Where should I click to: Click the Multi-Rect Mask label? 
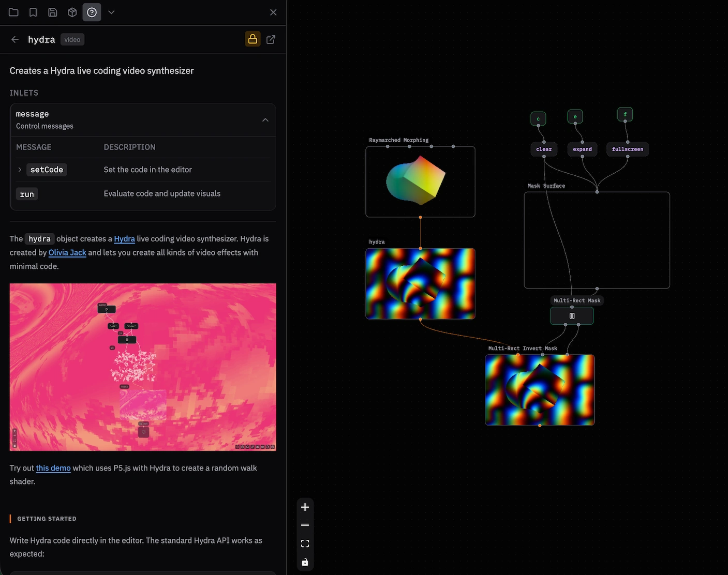[x=577, y=300]
